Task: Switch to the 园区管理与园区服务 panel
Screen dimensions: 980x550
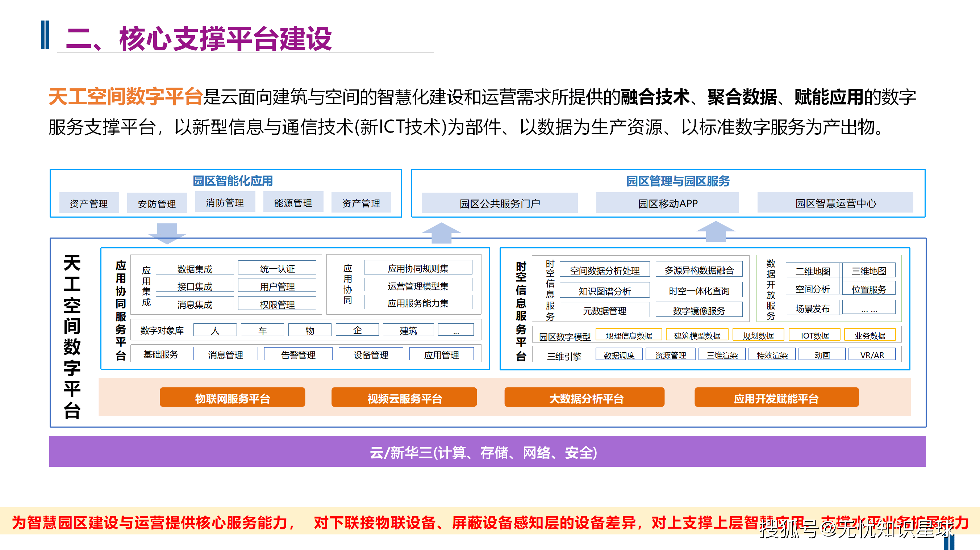Action: [x=678, y=181]
